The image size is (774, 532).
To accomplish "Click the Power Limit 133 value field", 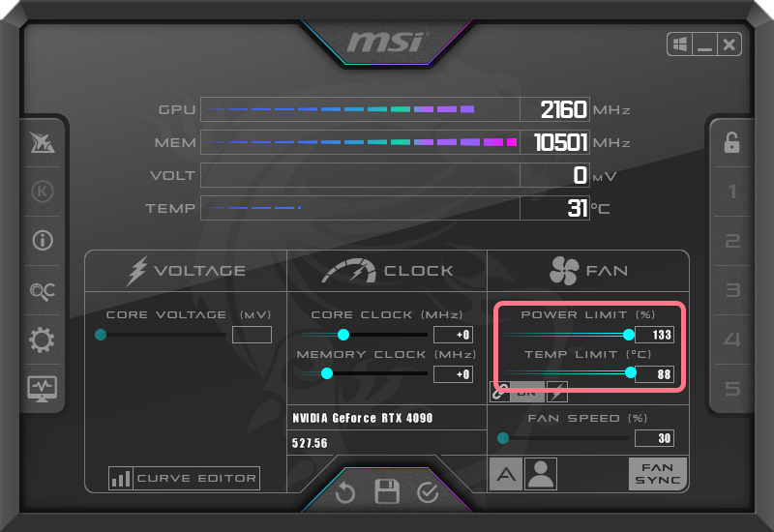I will coord(655,335).
